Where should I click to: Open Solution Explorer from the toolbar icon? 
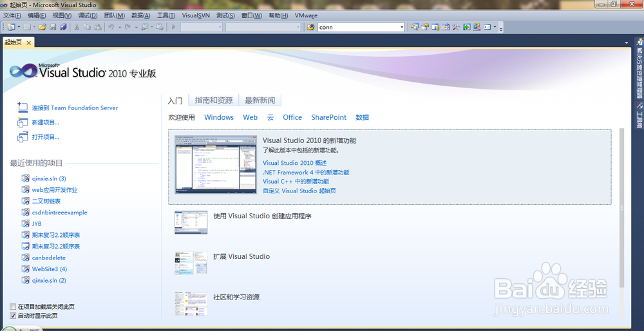[415, 27]
